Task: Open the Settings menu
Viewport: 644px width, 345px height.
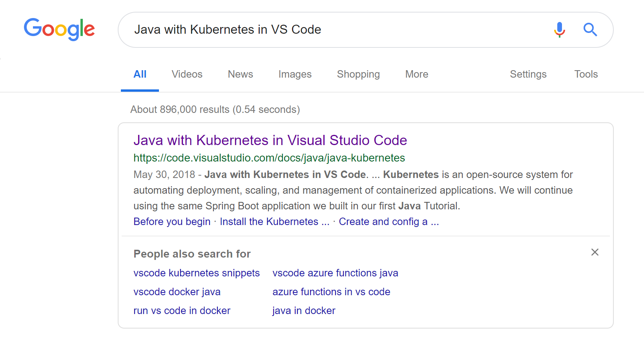Action: (528, 74)
